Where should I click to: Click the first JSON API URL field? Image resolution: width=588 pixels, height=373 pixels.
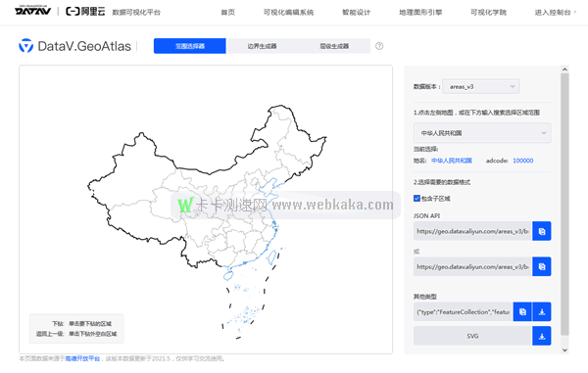(x=472, y=231)
